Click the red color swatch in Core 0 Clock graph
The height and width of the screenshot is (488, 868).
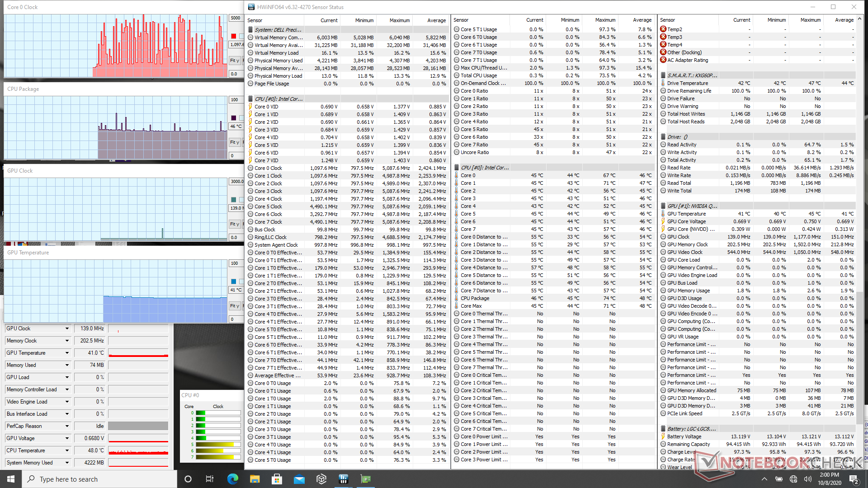click(233, 36)
